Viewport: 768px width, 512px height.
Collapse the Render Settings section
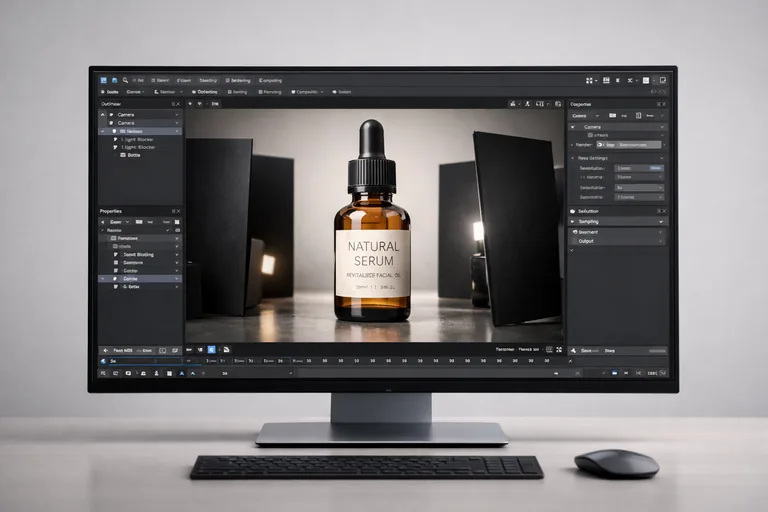tap(573, 158)
